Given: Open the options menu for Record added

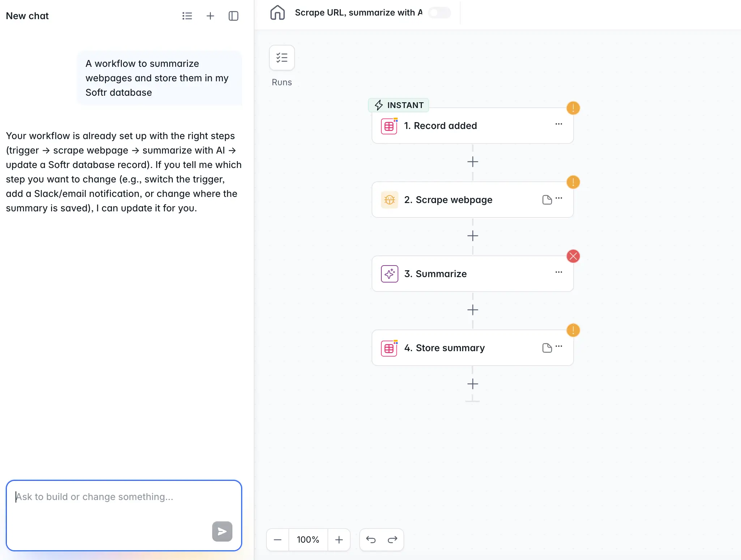Looking at the screenshot, I should (559, 124).
